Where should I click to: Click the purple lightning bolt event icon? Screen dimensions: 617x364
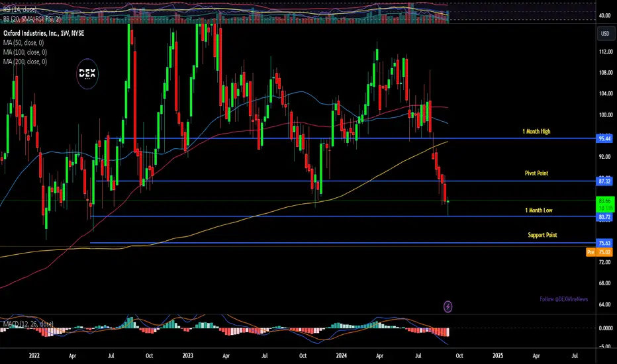[448, 306]
